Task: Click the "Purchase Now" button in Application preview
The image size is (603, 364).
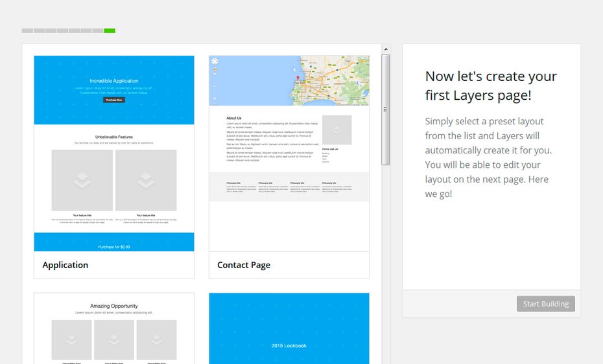Action: [114, 100]
